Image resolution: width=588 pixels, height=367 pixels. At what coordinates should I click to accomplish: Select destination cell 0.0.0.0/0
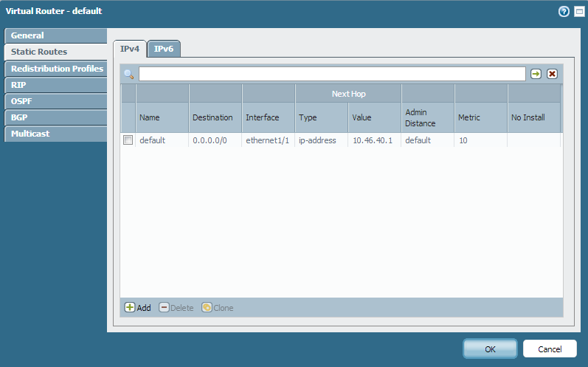pos(210,140)
